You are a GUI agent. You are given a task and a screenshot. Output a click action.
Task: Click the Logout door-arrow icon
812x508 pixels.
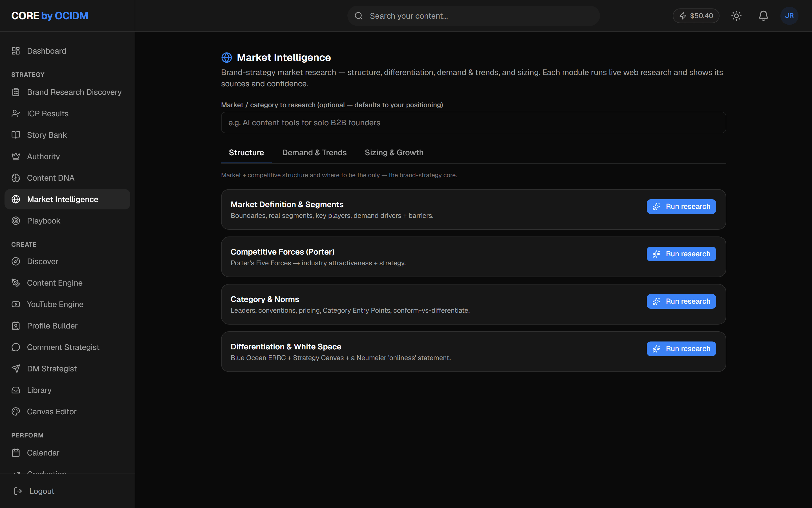(x=18, y=491)
